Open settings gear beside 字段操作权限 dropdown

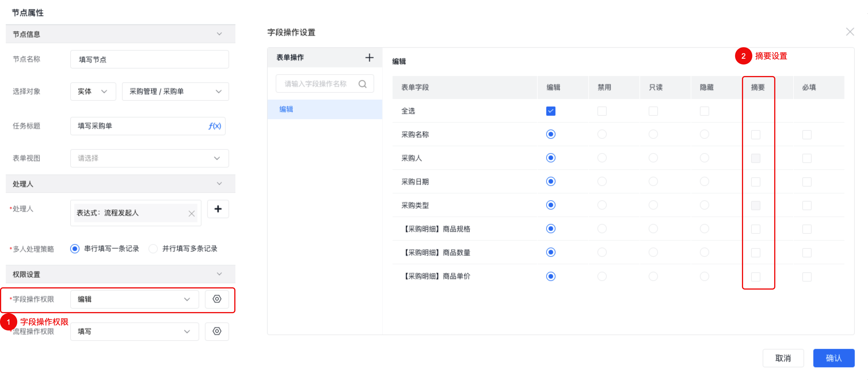(x=217, y=299)
